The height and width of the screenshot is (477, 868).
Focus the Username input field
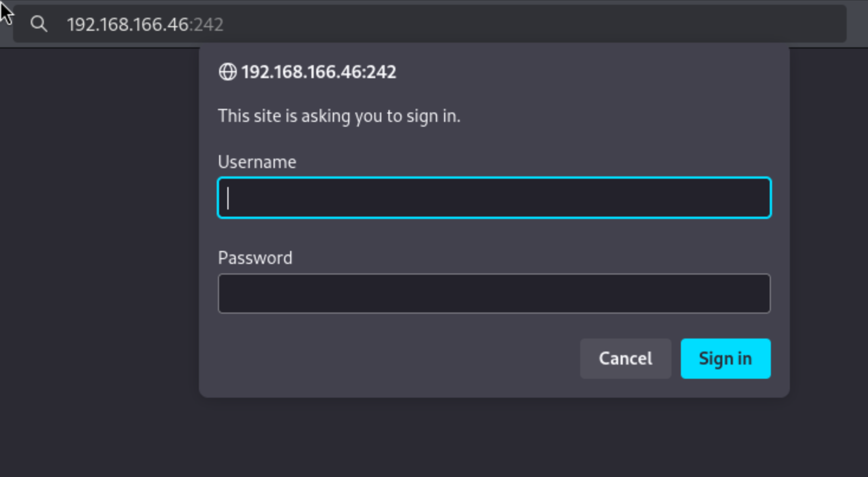[x=494, y=198]
